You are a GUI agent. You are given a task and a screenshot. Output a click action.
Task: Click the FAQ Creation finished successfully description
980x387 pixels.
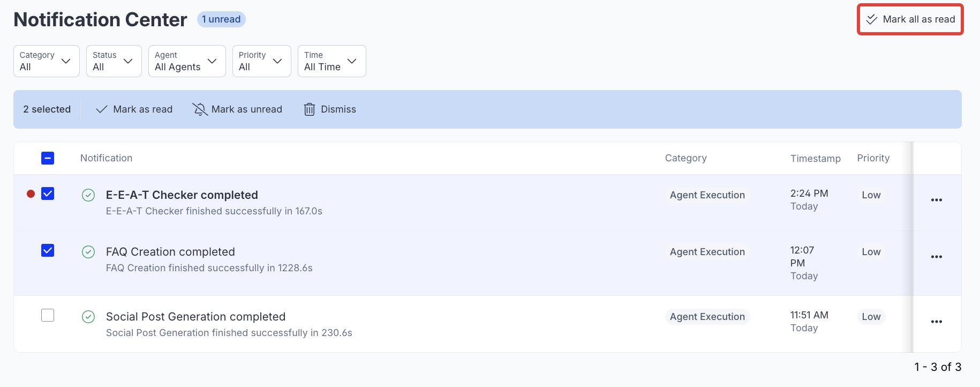coord(209,268)
